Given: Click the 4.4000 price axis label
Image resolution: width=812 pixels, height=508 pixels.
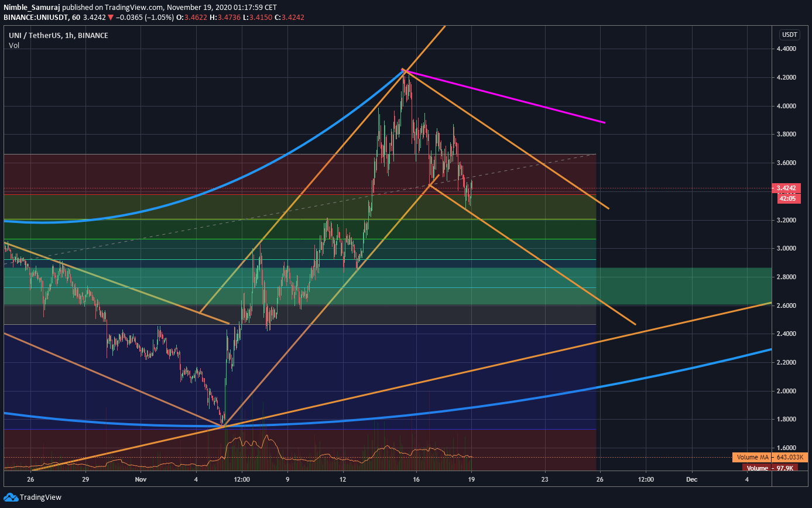Looking at the screenshot, I should (x=786, y=49).
